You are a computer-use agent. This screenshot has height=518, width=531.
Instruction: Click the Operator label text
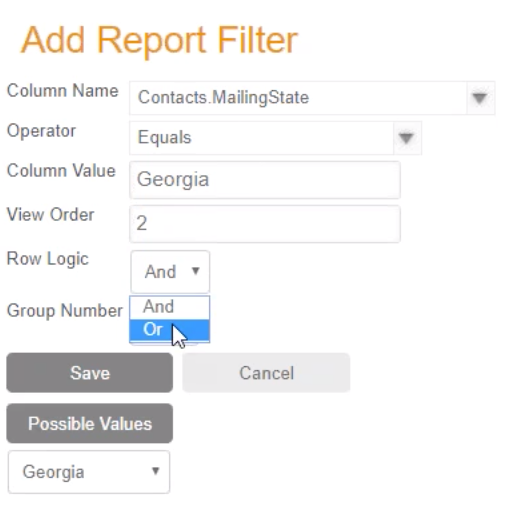(41, 131)
